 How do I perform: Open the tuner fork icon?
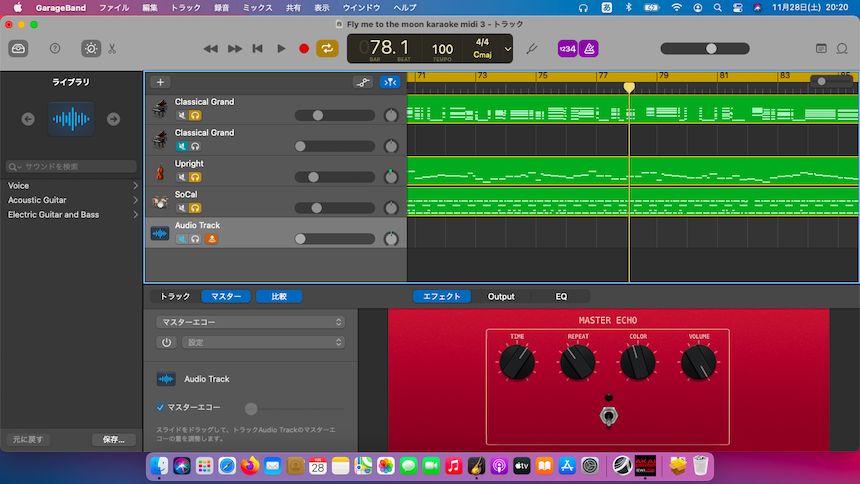[531, 49]
